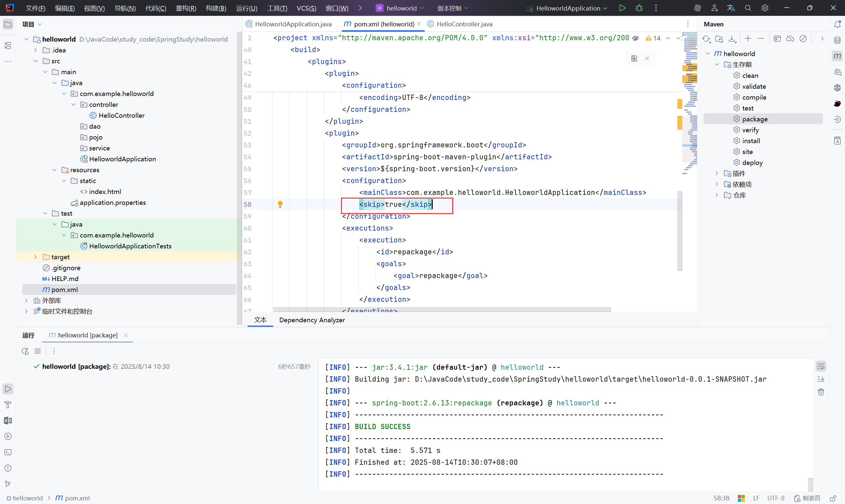Image resolution: width=845 pixels, height=504 pixels.
Task: Rerun the helloworld package build
Action: coord(25,351)
